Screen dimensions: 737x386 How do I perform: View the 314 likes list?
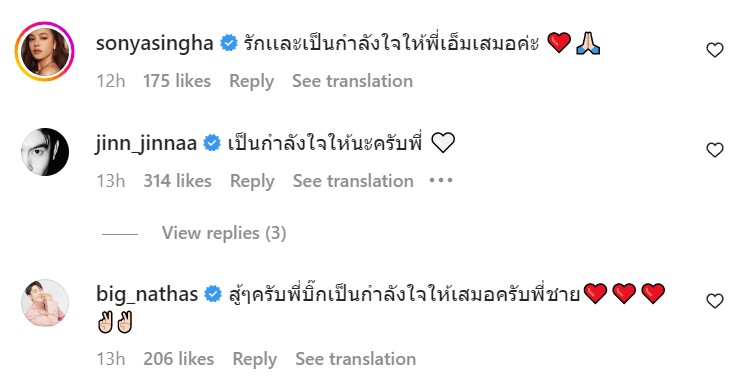(x=178, y=181)
